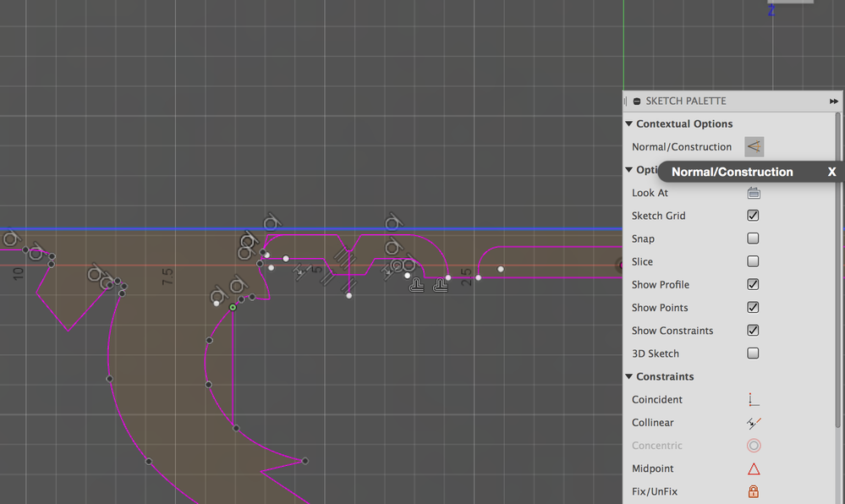Collapse the Constraints section
Viewport: 845px width, 504px height.
click(x=628, y=376)
